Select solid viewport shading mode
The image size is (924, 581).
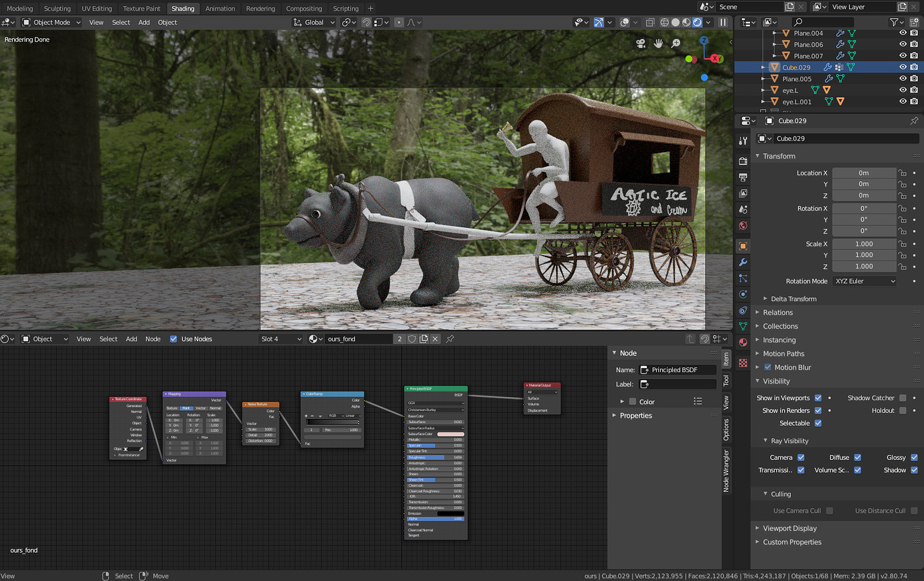pos(676,22)
